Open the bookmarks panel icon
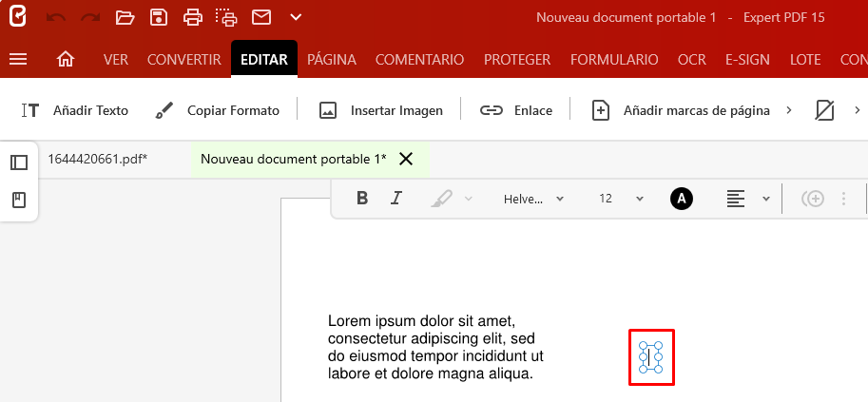The width and height of the screenshot is (868, 402). pyautogui.click(x=19, y=200)
